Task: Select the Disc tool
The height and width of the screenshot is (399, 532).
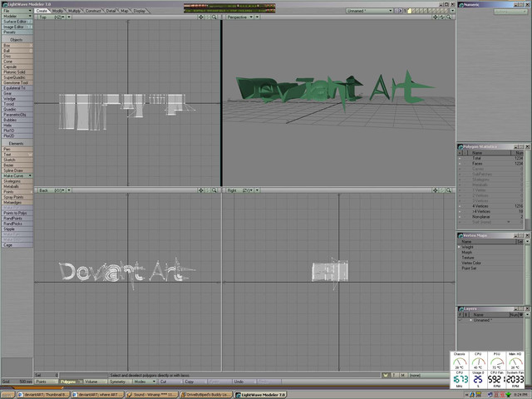Action: (17, 56)
